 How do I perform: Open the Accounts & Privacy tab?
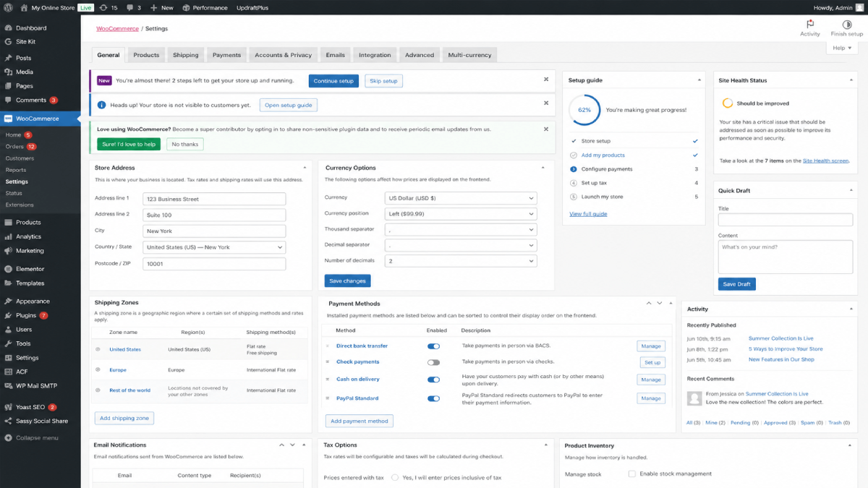pyautogui.click(x=283, y=55)
